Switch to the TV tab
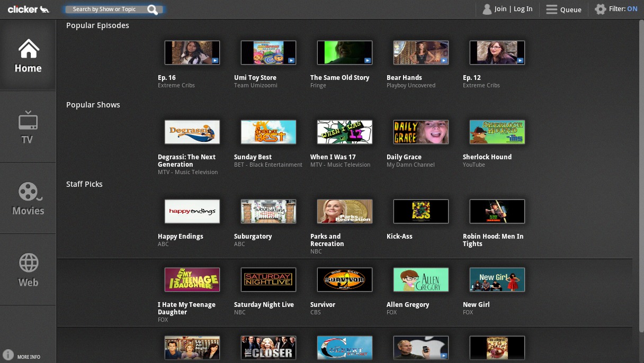This screenshot has width=644, height=363. click(x=28, y=127)
